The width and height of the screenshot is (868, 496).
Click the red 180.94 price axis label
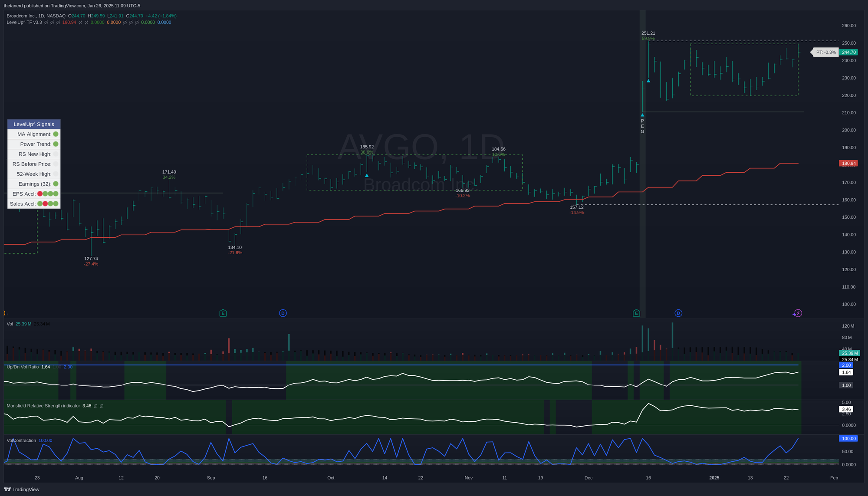click(848, 164)
